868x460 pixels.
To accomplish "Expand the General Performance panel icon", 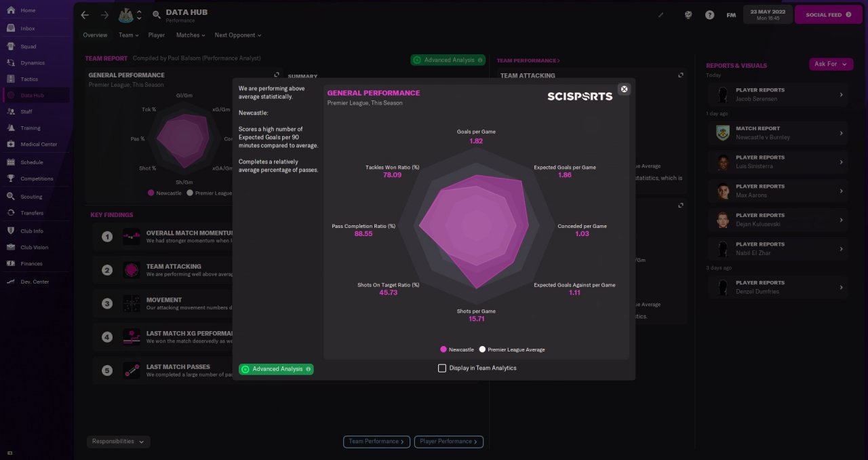I will tap(277, 75).
